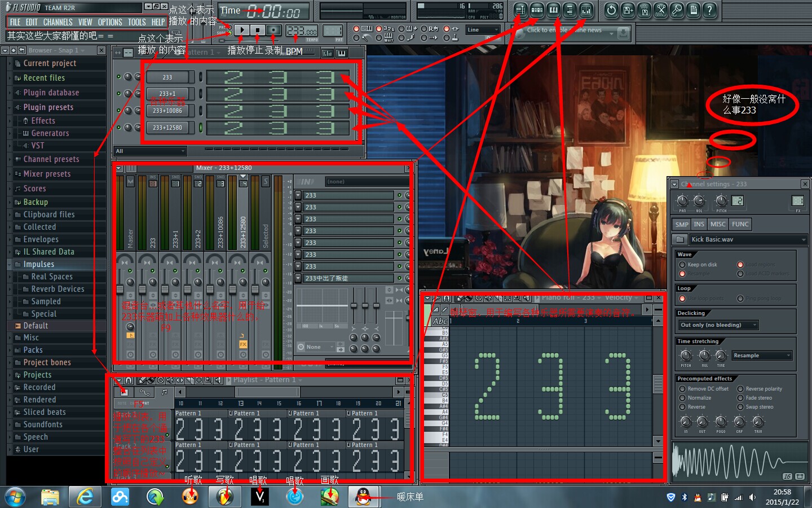
Task: Click the Play button in transport panel
Action: (241, 30)
